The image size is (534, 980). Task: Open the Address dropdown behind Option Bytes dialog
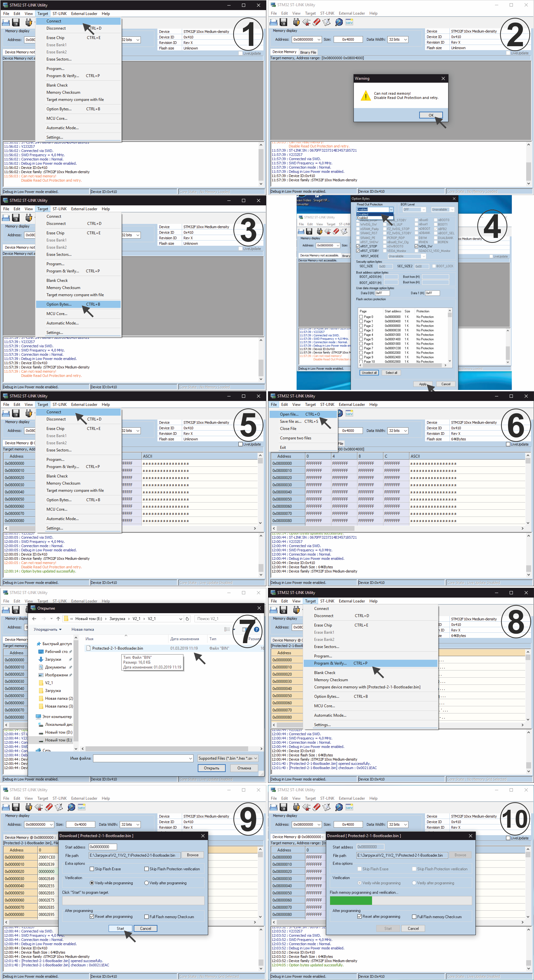tap(338, 245)
